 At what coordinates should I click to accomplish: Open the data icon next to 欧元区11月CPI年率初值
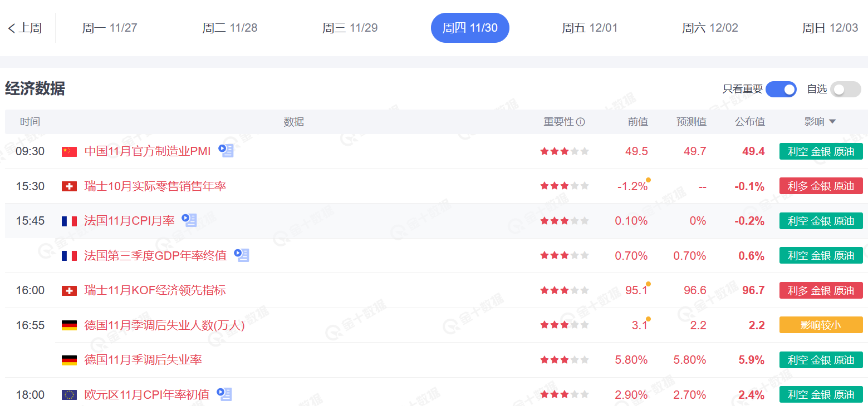(x=225, y=394)
